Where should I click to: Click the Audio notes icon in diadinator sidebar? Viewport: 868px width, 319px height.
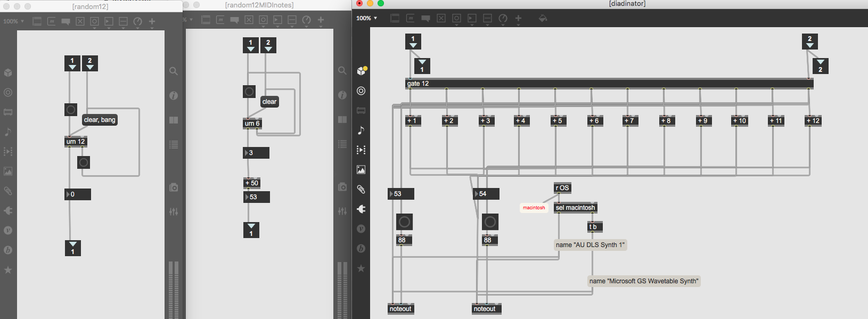[361, 130]
